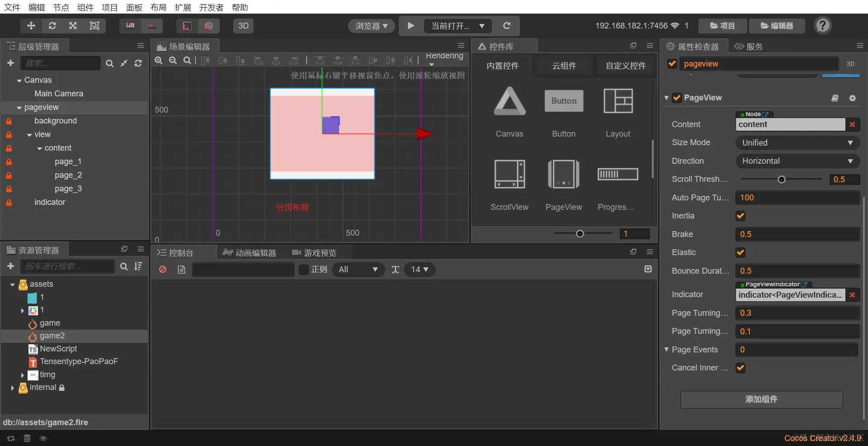Select the Rect transform tool

pyautogui.click(x=94, y=26)
